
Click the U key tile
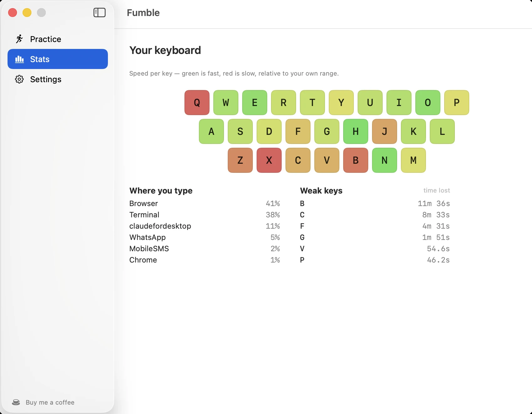[x=370, y=103]
